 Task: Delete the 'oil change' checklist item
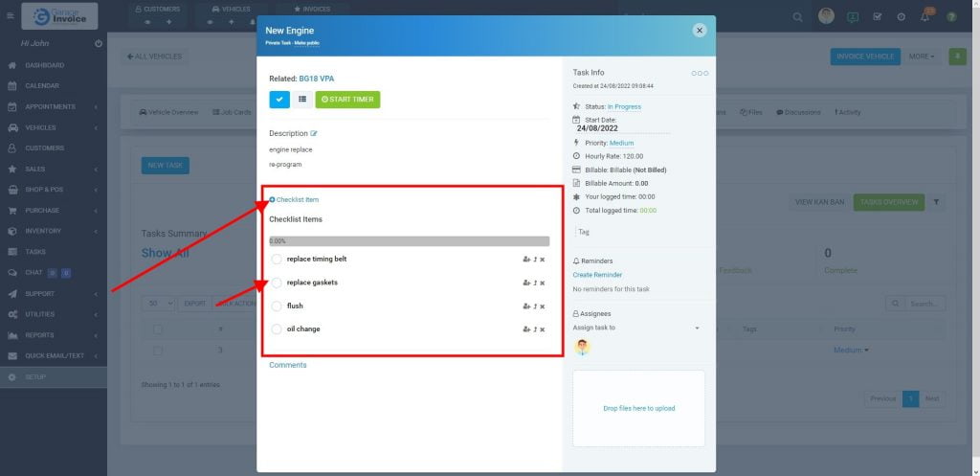click(x=543, y=329)
